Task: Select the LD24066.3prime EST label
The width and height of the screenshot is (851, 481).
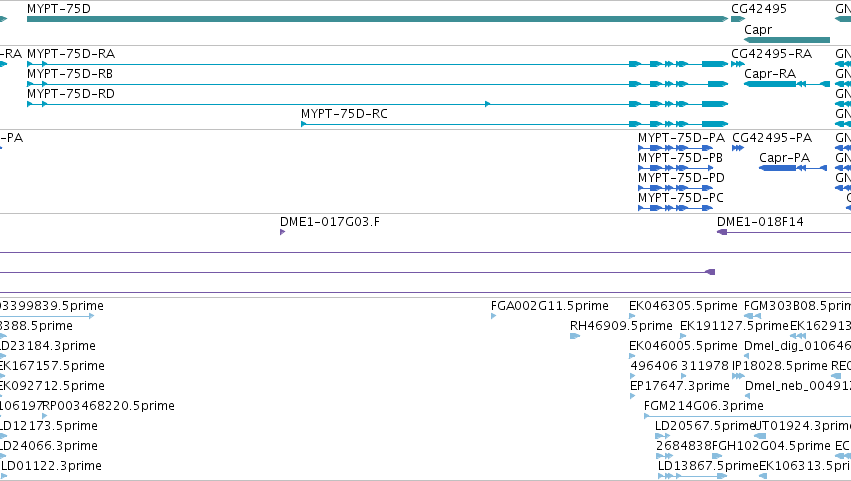Action: [x=49, y=447]
